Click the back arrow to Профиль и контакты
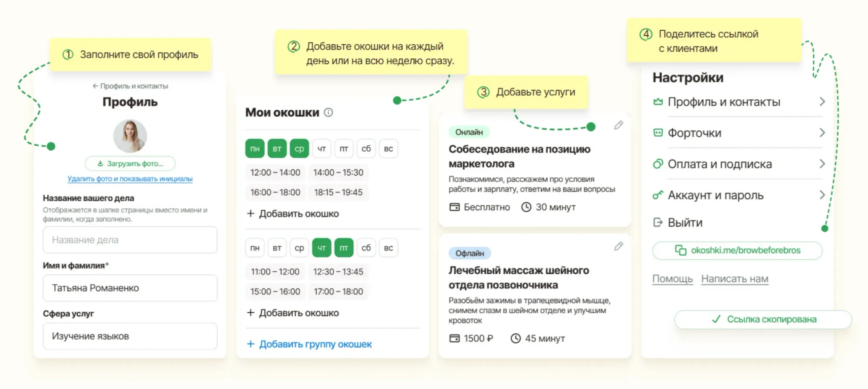 coord(95,86)
